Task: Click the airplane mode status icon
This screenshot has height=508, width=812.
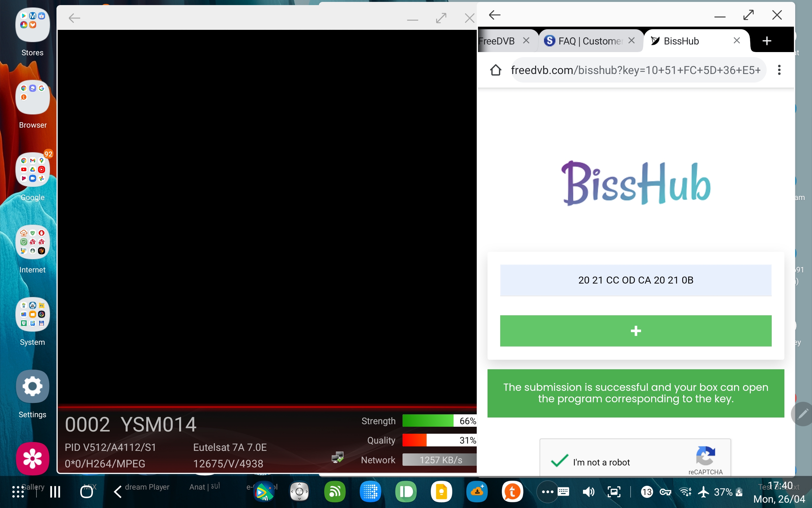Action: pyautogui.click(x=704, y=492)
